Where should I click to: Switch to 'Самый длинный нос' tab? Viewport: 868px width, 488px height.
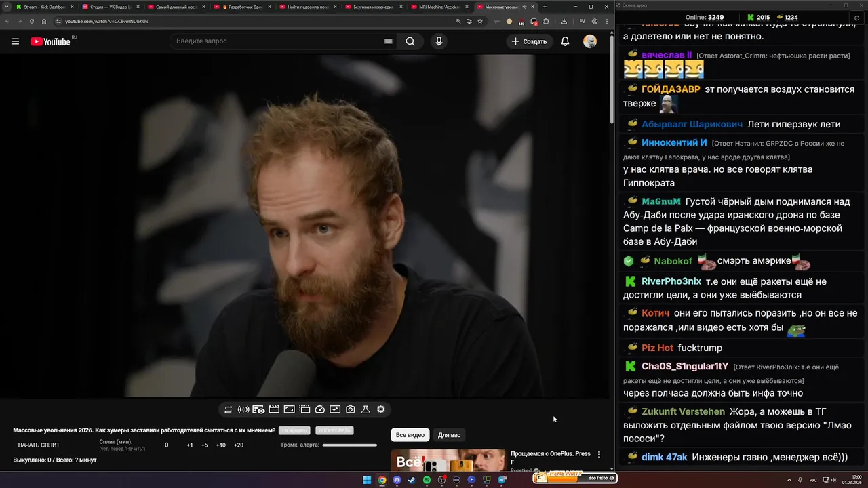[x=176, y=7]
